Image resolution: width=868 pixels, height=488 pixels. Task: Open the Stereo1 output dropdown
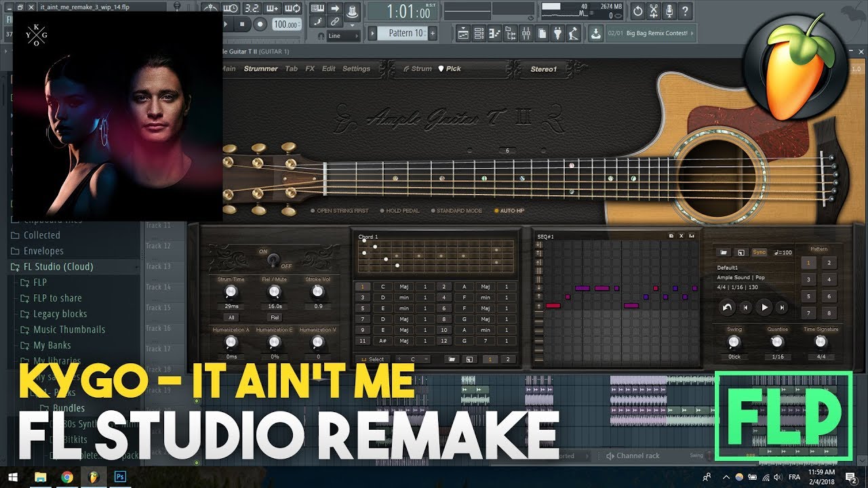pos(544,68)
